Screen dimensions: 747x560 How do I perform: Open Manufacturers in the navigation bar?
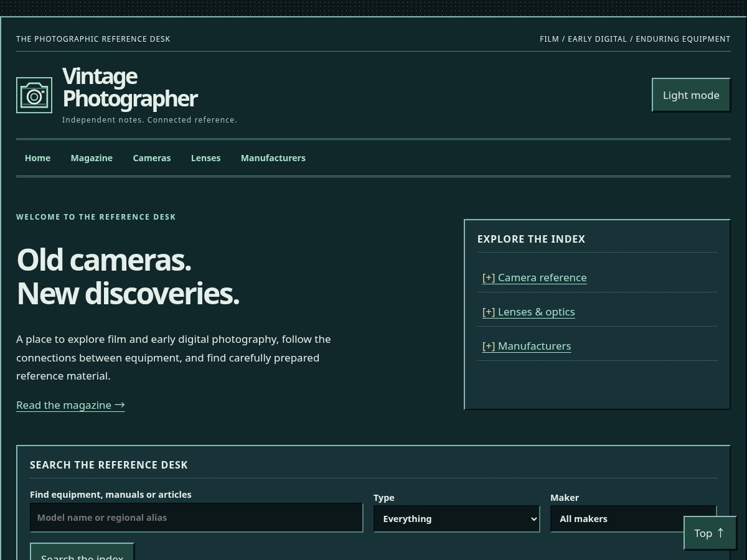coord(273,158)
